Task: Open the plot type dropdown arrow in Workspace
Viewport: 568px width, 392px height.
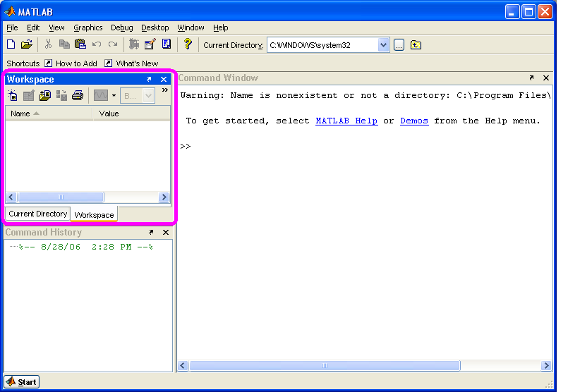Action: pyautogui.click(x=114, y=95)
